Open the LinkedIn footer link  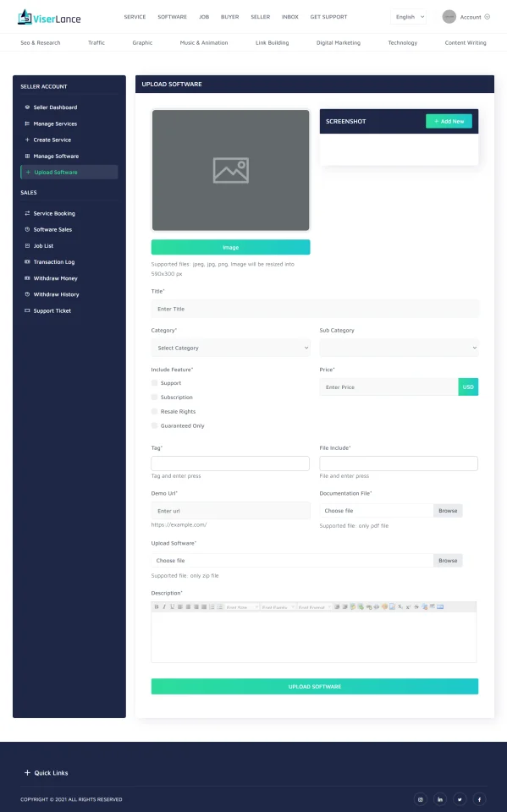[x=440, y=799]
